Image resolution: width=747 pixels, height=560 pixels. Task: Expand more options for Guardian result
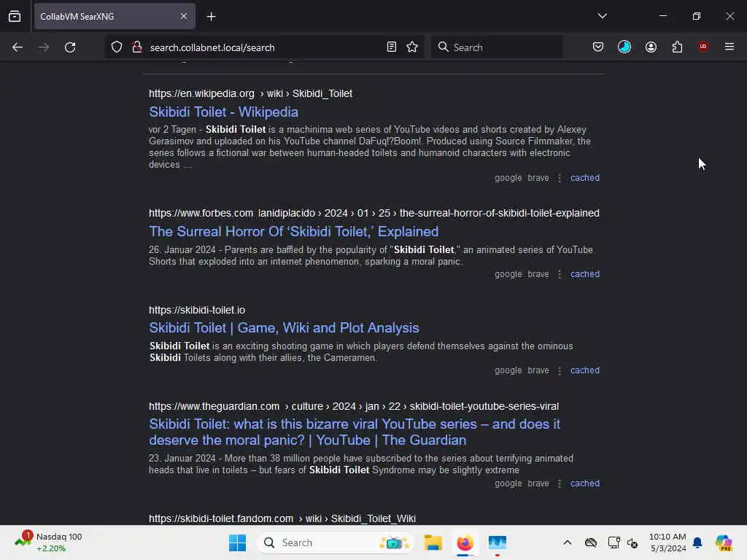tap(560, 483)
